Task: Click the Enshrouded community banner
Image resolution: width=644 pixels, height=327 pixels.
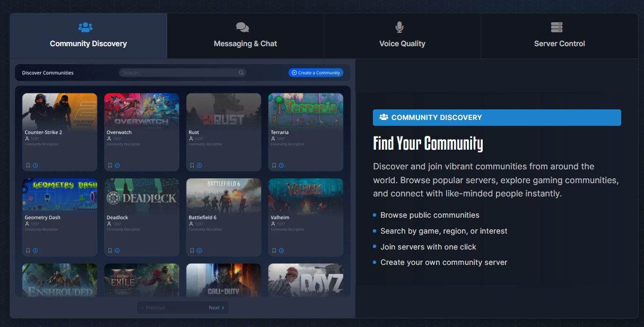Action: tap(59, 280)
